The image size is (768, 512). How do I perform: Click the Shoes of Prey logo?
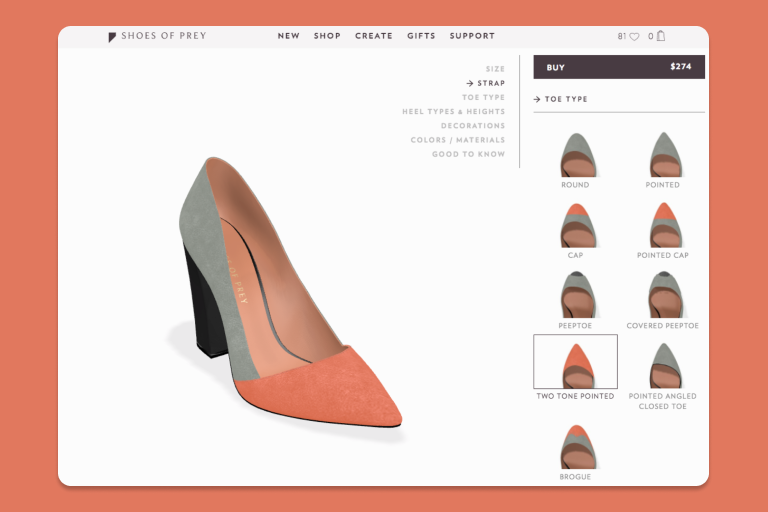[x=157, y=36]
